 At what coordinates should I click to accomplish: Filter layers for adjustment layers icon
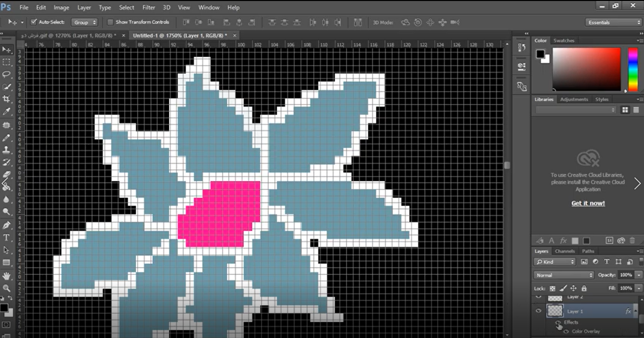click(x=595, y=262)
